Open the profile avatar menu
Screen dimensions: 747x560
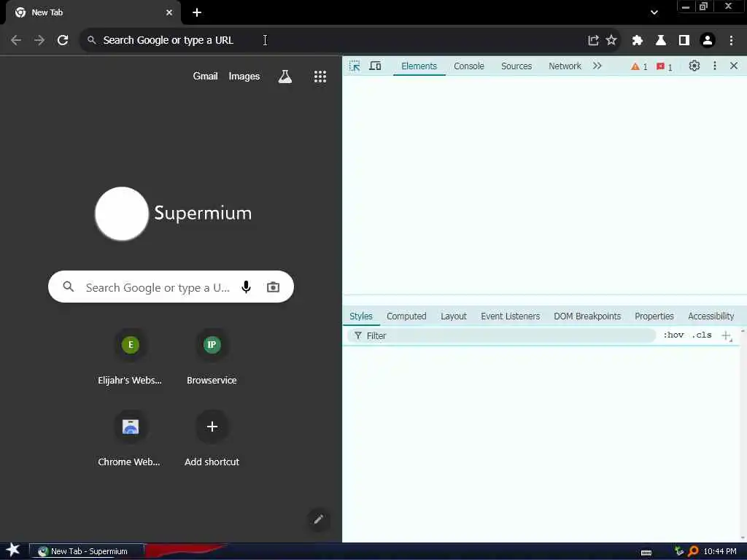click(708, 41)
